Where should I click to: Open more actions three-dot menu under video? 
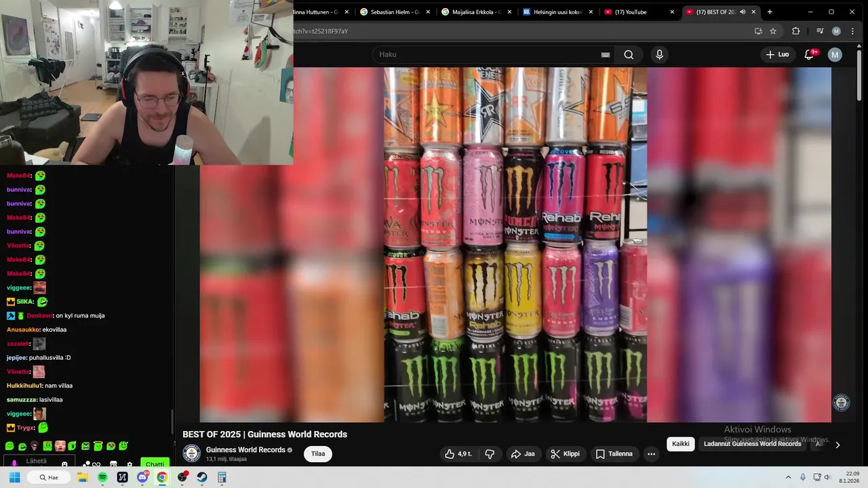click(x=651, y=454)
